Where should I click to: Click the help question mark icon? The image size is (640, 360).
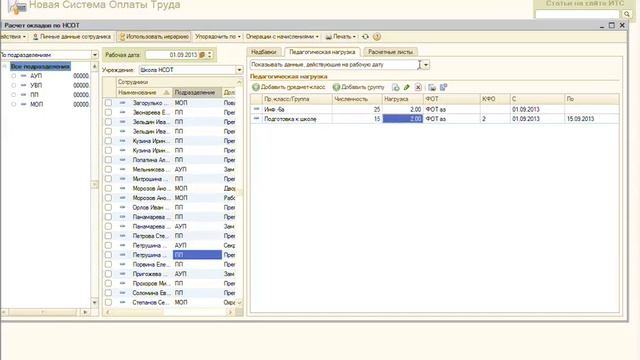[x=377, y=37]
